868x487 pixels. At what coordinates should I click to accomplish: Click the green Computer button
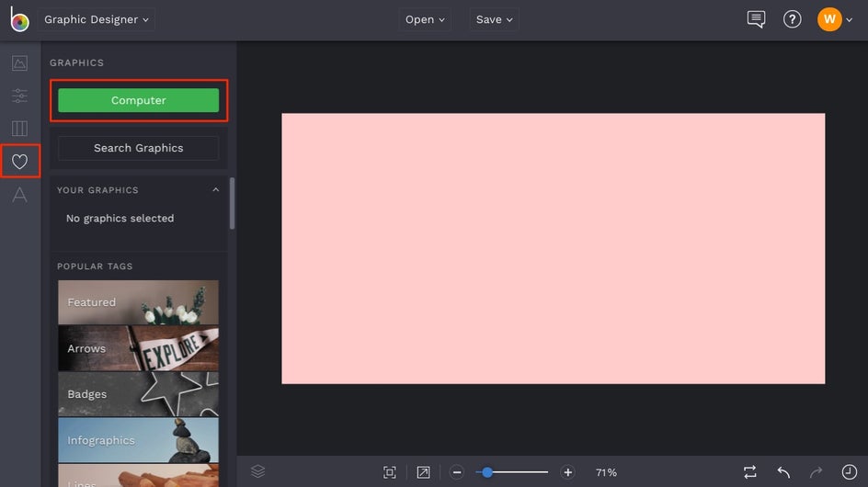139,100
